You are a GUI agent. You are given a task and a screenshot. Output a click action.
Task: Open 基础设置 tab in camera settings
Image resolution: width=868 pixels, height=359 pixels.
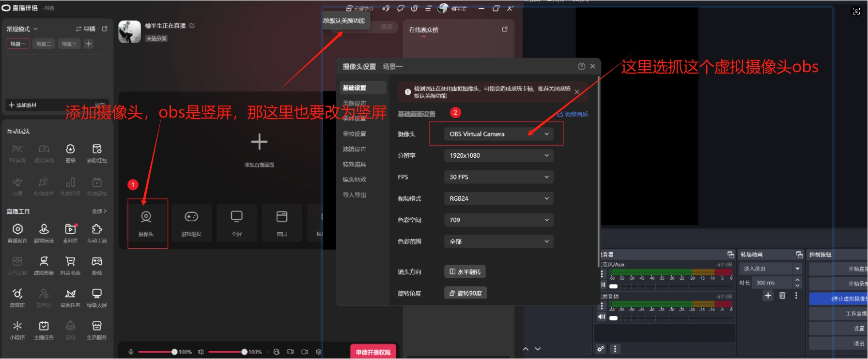[363, 88]
